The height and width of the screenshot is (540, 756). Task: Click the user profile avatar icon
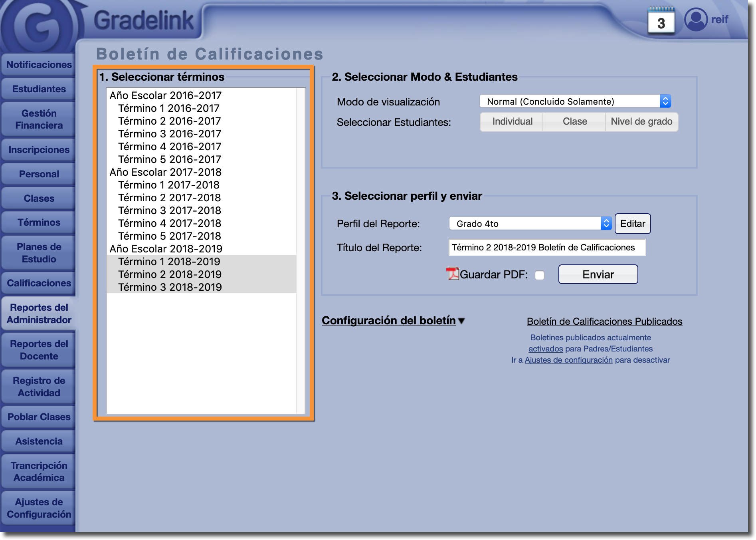[696, 19]
